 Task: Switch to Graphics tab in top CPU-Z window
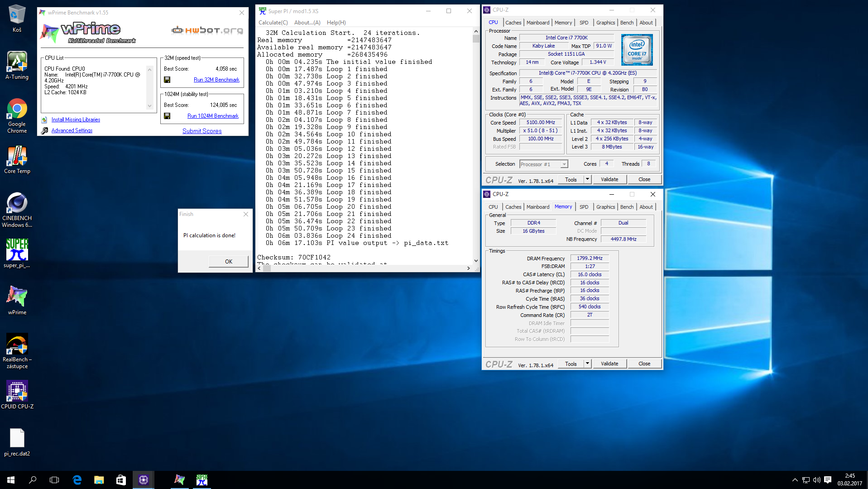pyautogui.click(x=605, y=23)
